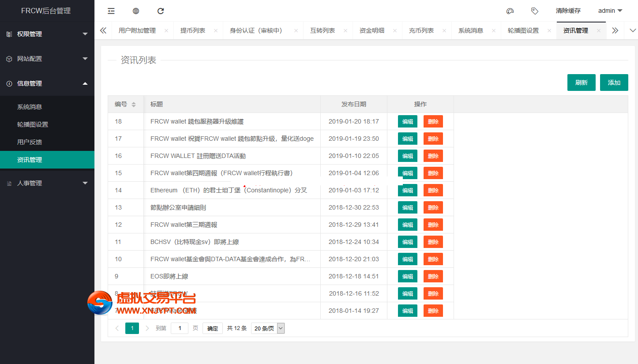The height and width of the screenshot is (364, 638).
Task: Close the 用户附加管理 tab
Action: pyautogui.click(x=166, y=31)
